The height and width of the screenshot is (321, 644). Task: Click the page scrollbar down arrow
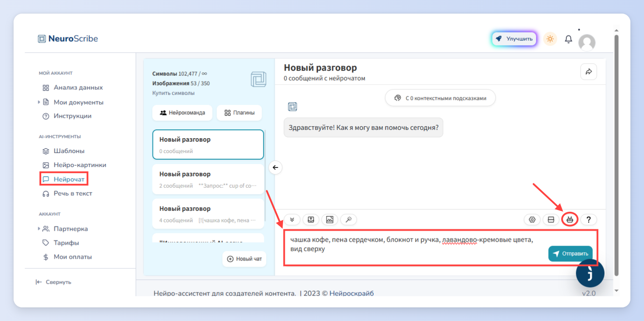[x=617, y=291]
